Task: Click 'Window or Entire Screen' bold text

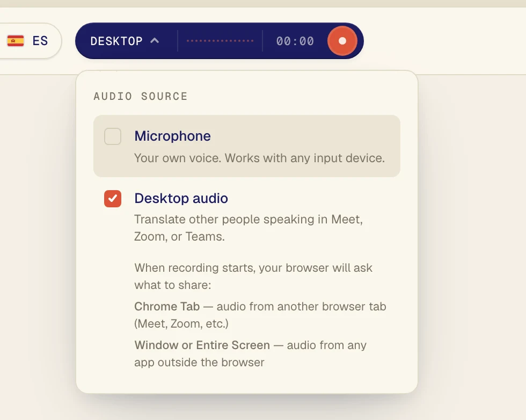Action: 202,345
